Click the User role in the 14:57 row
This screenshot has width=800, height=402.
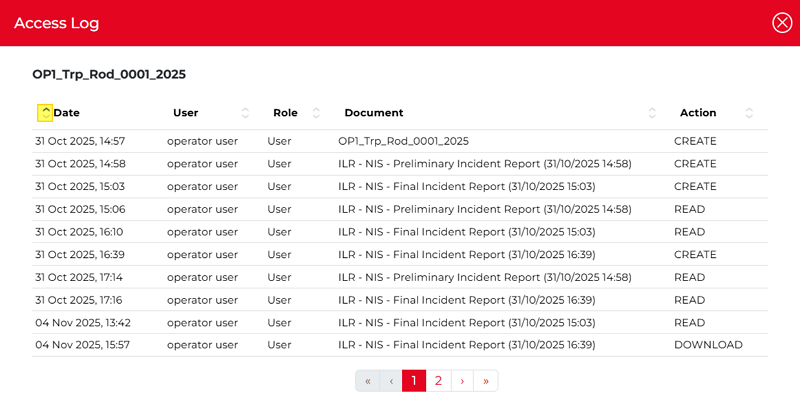click(279, 141)
